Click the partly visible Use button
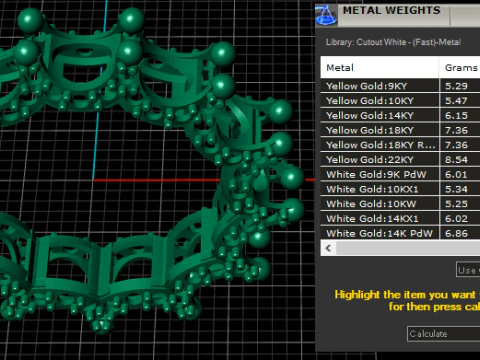The height and width of the screenshot is (360, 480). 468,269
